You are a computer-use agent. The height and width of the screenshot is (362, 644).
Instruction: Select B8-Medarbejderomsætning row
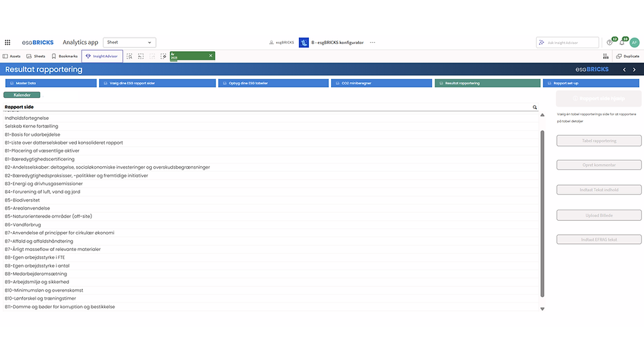tap(271, 274)
